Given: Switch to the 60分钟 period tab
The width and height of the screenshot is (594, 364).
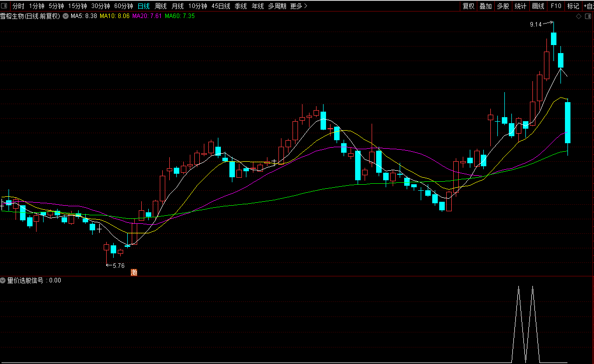Looking at the screenshot, I should click(124, 6).
